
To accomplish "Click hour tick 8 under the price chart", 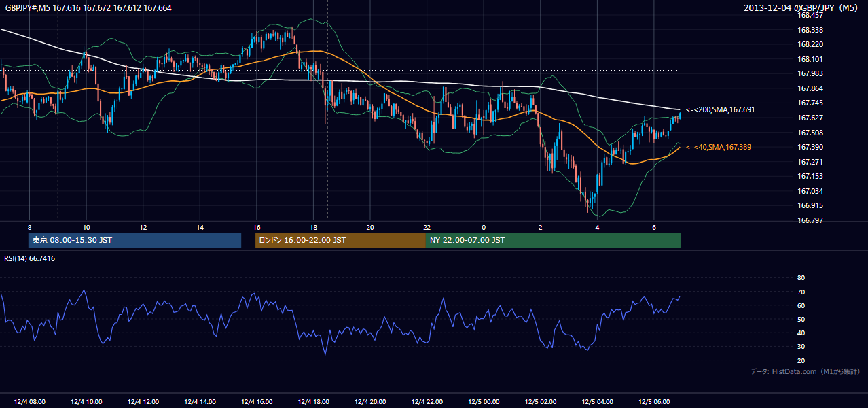I will point(29,227).
